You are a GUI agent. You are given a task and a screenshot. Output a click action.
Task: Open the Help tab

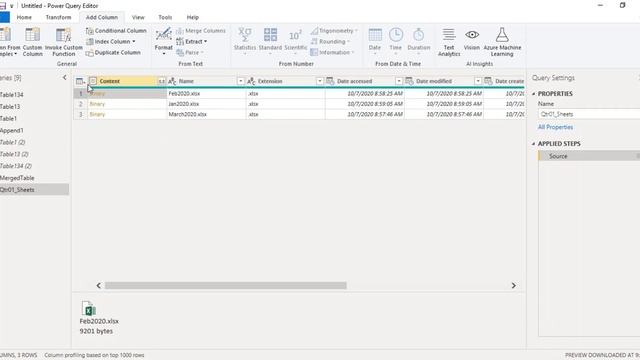193,17
